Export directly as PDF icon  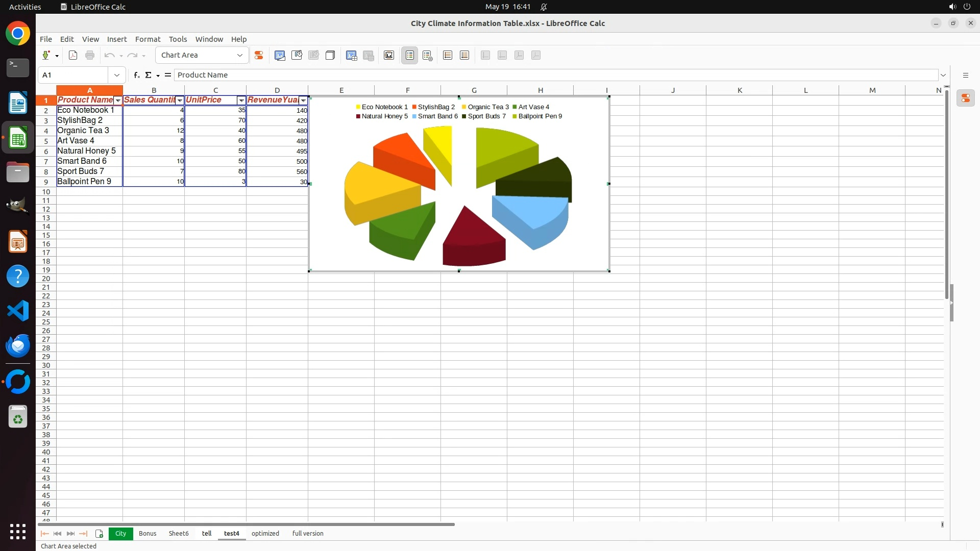pyautogui.click(x=73, y=55)
